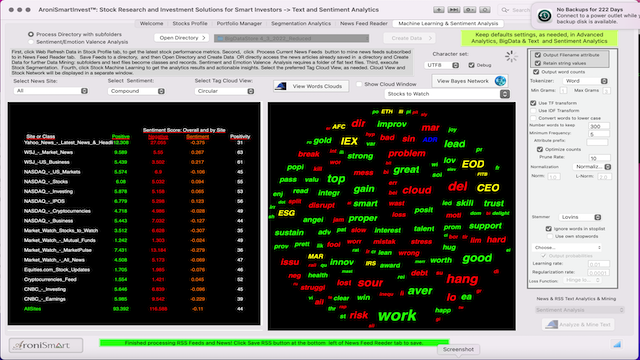The width and height of the screenshot is (640, 360).
Task: Click the Attribute prefix field
Action: (x=597, y=142)
